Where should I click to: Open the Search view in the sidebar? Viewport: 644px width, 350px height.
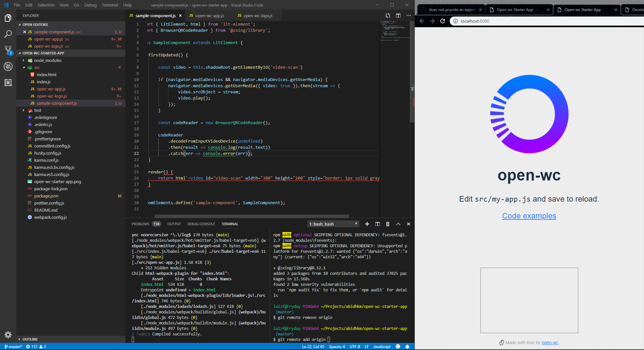8,34
